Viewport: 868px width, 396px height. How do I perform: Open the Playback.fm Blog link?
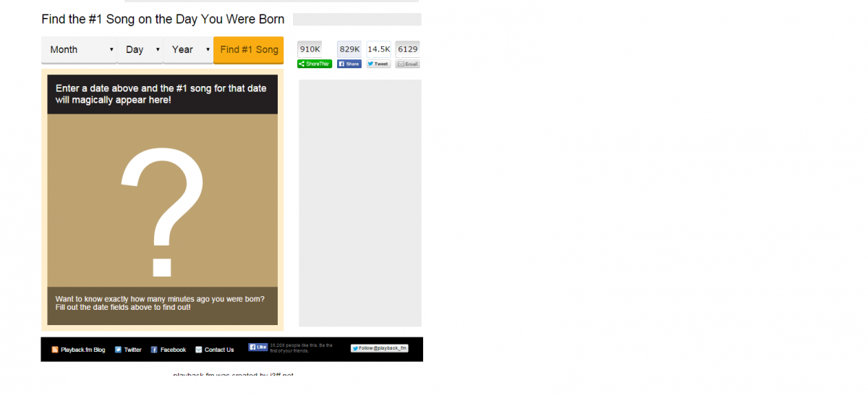(x=82, y=350)
